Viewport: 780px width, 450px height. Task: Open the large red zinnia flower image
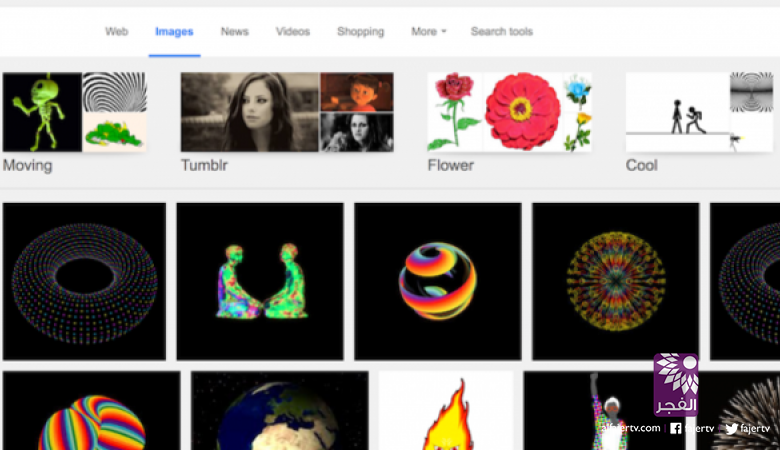point(522,112)
